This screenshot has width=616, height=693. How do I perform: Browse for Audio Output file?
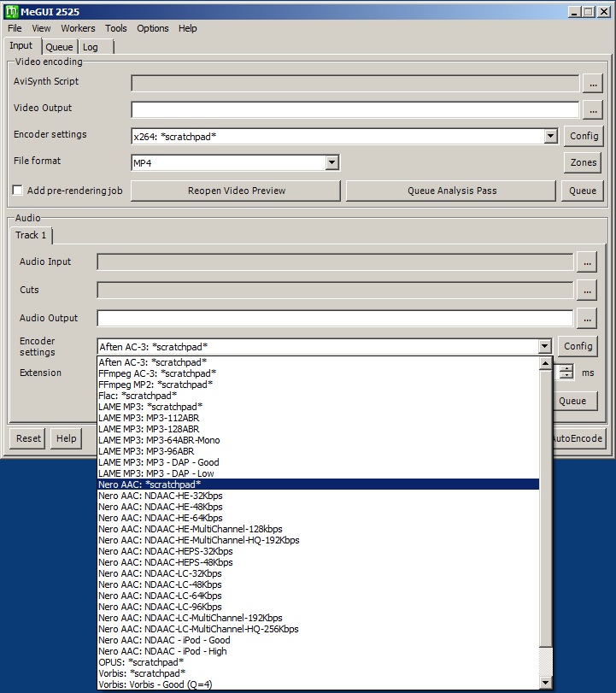pyautogui.click(x=587, y=319)
